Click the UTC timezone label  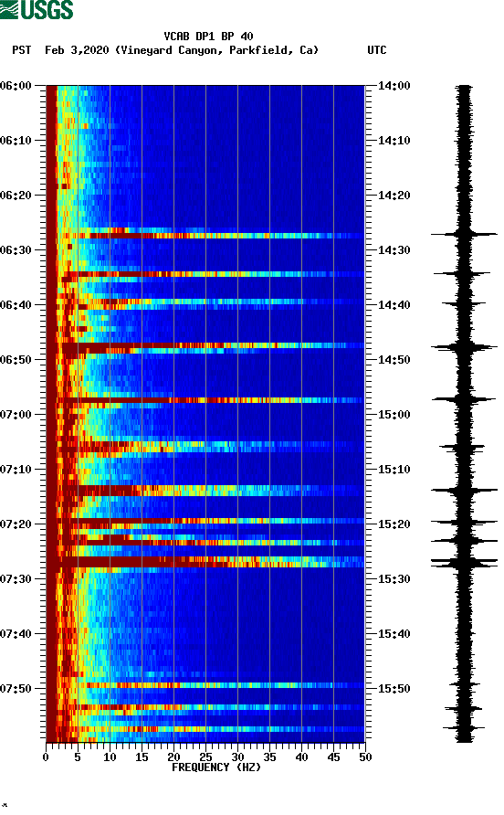pyautogui.click(x=377, y=50)
